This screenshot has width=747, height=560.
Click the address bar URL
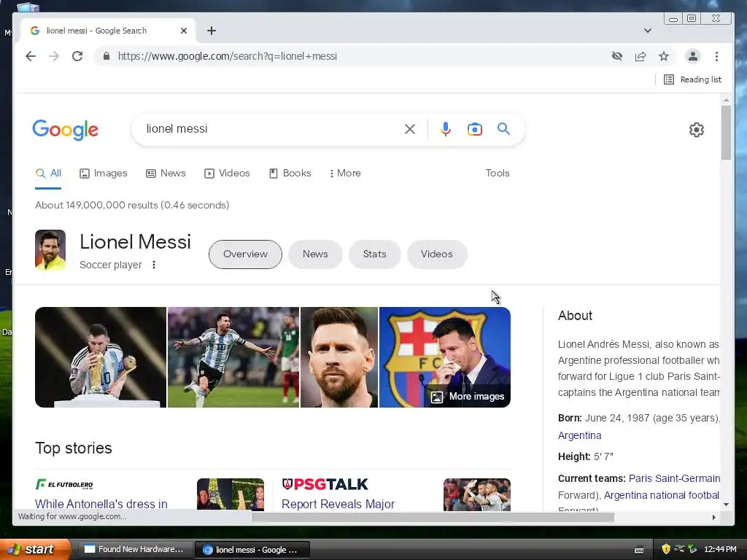click(x=228, y=56)
